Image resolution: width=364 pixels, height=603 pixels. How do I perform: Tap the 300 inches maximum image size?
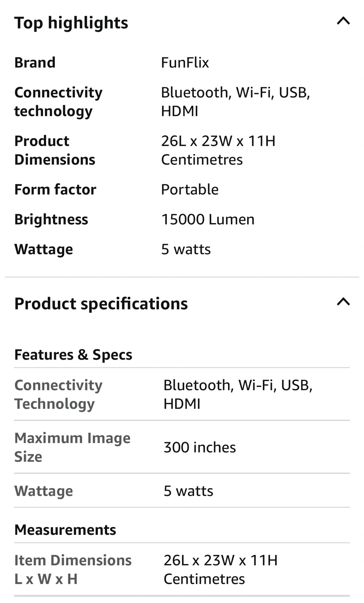tap(200, 447)
